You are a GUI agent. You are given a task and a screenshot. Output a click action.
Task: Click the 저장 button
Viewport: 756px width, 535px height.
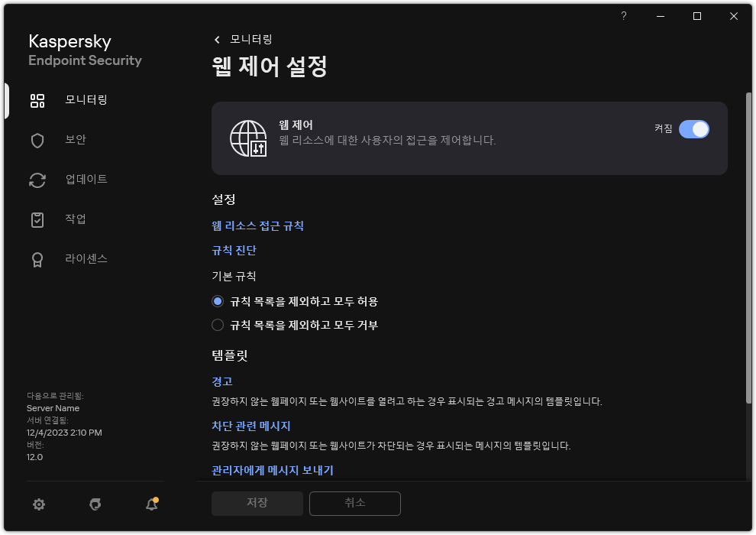point(257,504)
